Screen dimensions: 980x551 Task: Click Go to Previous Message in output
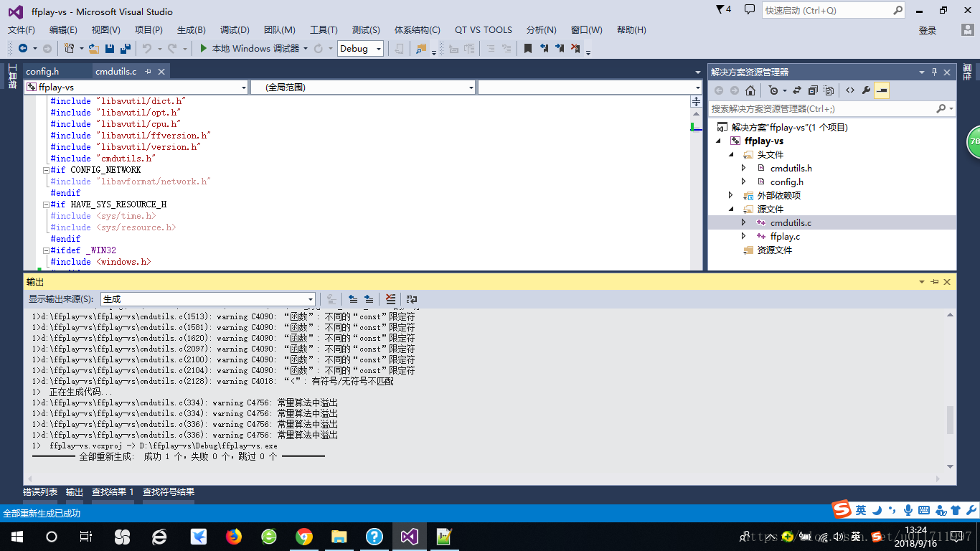tap(353, 299)
